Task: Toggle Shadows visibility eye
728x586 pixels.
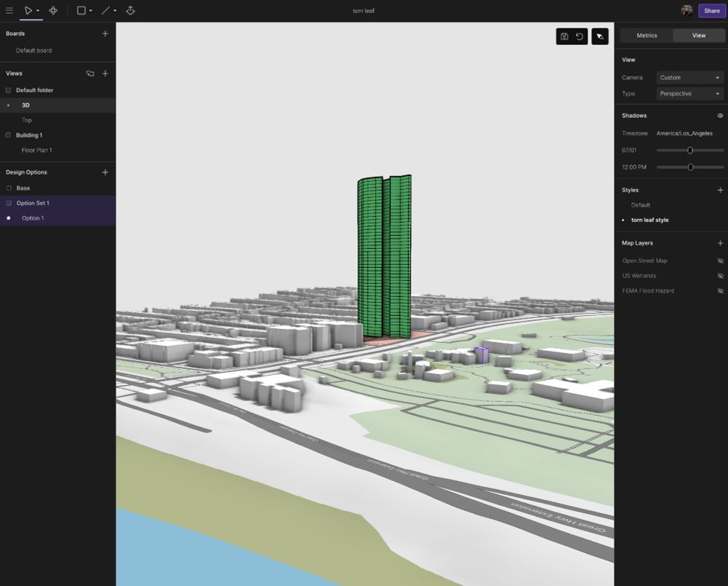Action: point(720,116)
